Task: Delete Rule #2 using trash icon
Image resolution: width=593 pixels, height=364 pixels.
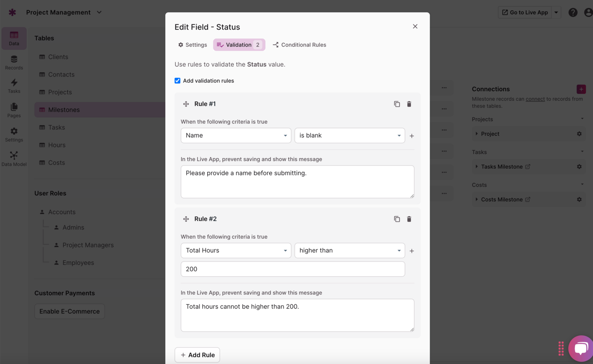Action: point(409,219)
